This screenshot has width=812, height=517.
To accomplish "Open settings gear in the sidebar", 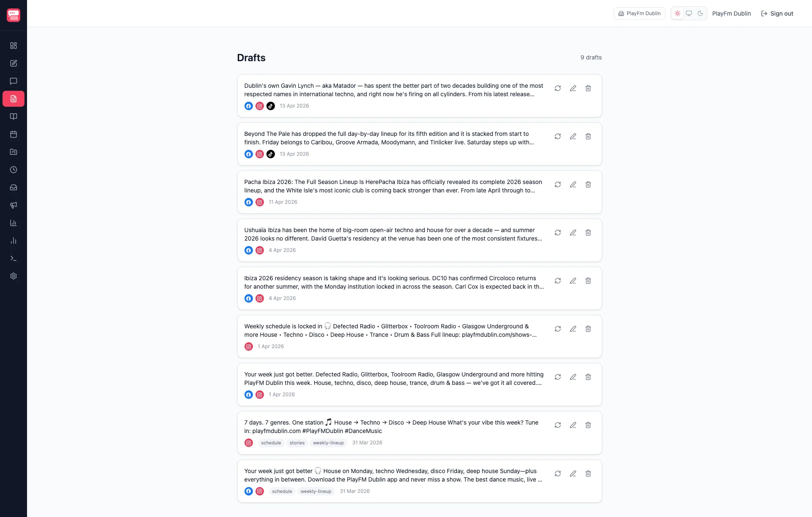I will click(14, 276).
